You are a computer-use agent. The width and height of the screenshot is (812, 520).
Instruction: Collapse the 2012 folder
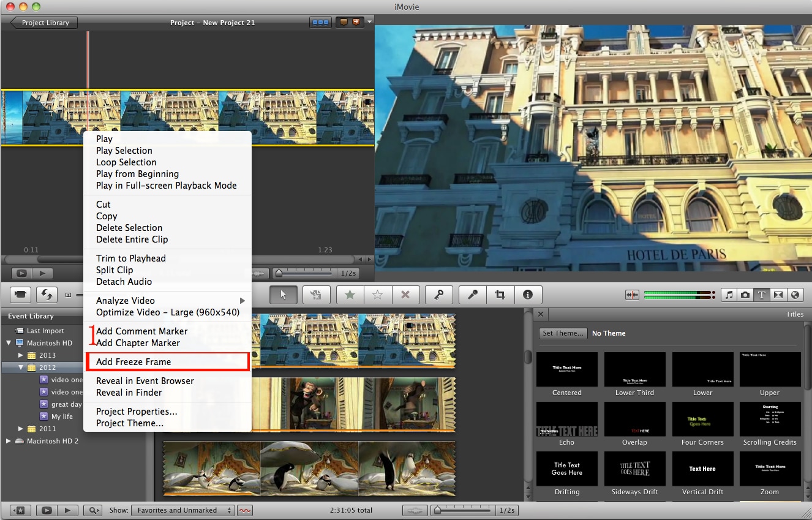pos(20,367)
